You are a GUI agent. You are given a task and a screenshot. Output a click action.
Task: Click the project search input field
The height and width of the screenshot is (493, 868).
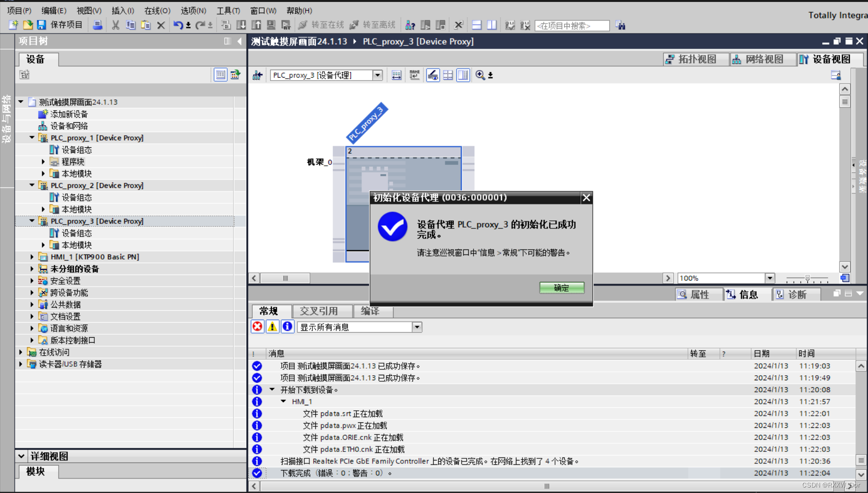tap(572, 26)
